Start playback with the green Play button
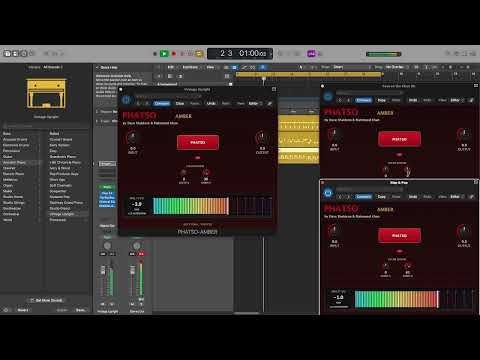480x360 pixels. tap(164, 53)
